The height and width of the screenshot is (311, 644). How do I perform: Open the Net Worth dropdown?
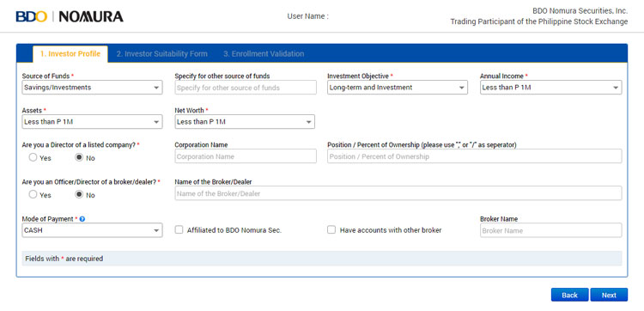point(245,122)
